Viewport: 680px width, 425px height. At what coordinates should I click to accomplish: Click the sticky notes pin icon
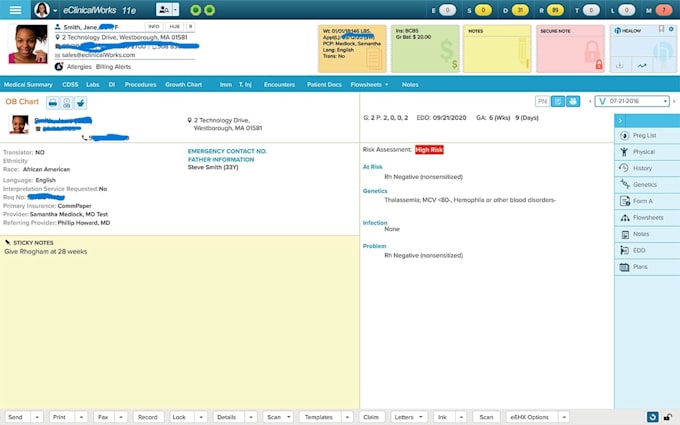click(8, 242)
